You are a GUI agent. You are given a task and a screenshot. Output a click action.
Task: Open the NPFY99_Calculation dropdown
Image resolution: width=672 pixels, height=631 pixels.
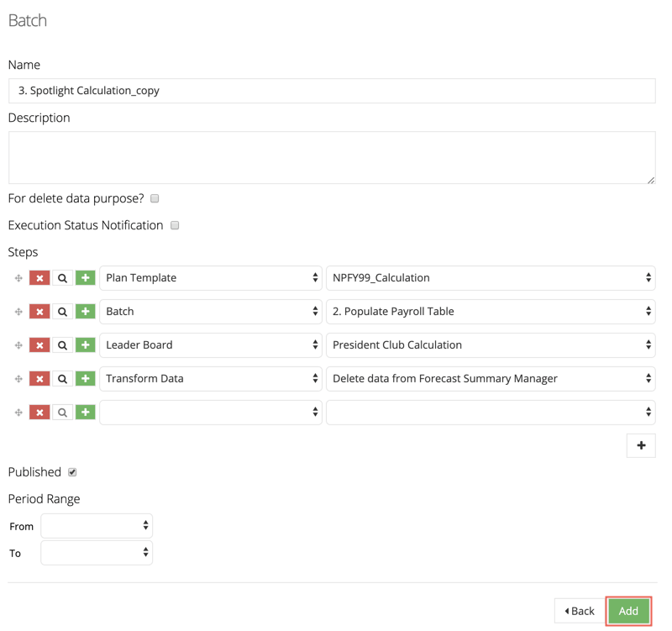[491, 278]
